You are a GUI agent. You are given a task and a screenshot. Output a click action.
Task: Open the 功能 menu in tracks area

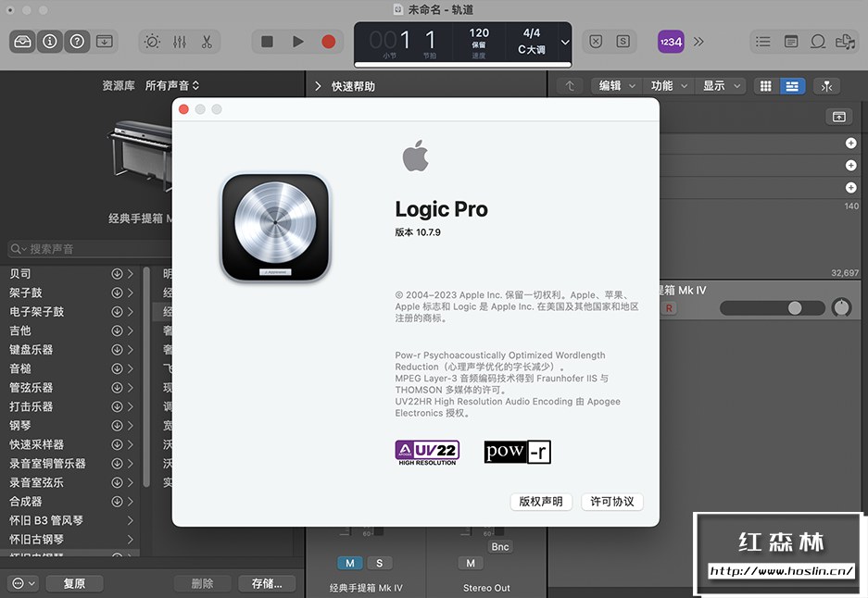coord(668,86)
